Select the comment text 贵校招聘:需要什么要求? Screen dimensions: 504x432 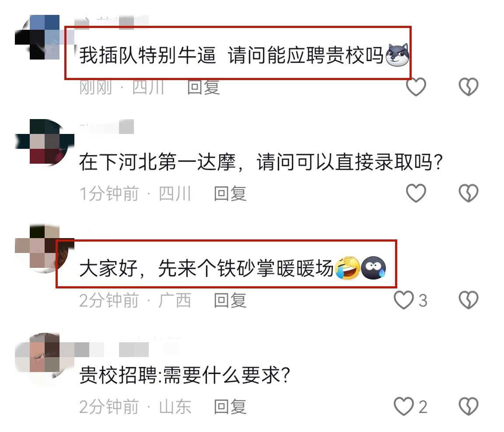(x=185, y=375)
